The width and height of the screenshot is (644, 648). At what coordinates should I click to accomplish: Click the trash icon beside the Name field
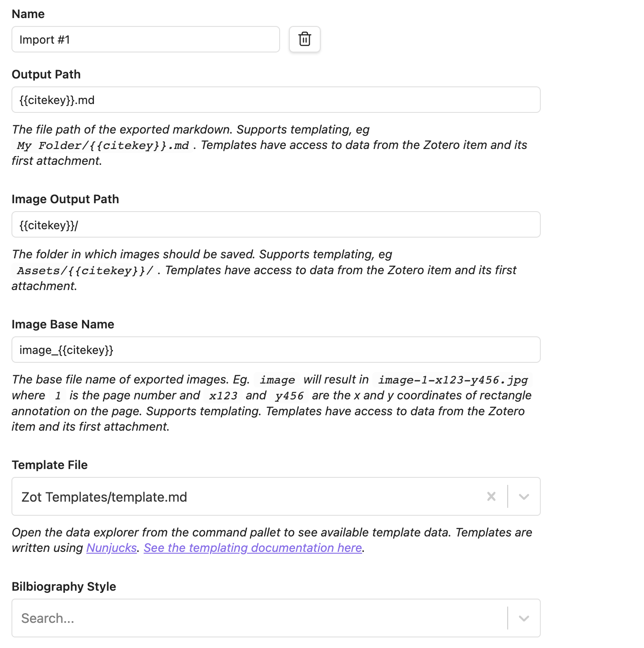pos(304,39)
